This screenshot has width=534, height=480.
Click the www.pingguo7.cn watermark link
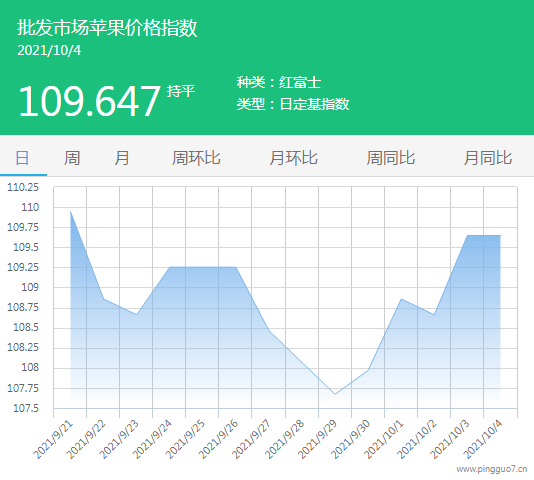point(492,469)
